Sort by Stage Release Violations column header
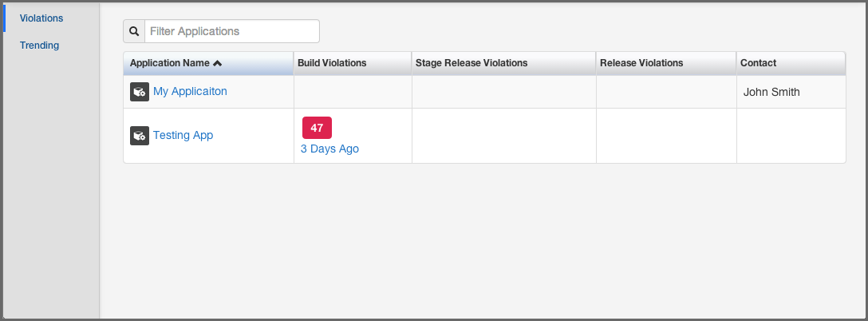 503,63
